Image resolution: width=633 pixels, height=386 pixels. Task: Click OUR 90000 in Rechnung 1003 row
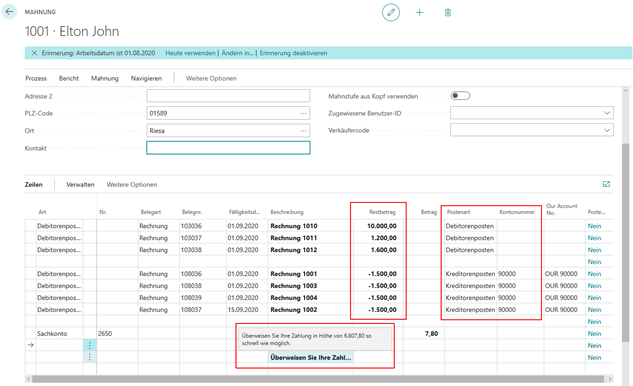point(561,286)
